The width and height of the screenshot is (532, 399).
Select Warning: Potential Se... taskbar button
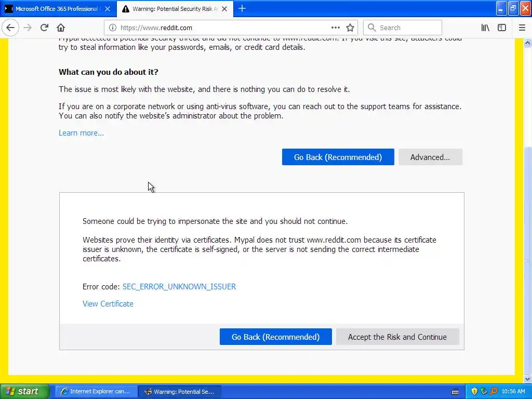click(x=180, y=392)
